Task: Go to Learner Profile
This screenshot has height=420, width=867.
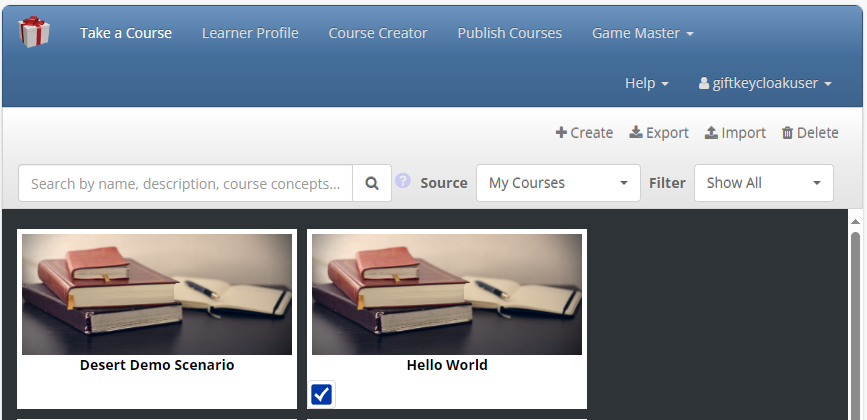Action: pyautogui.click(x=250, y=33)
